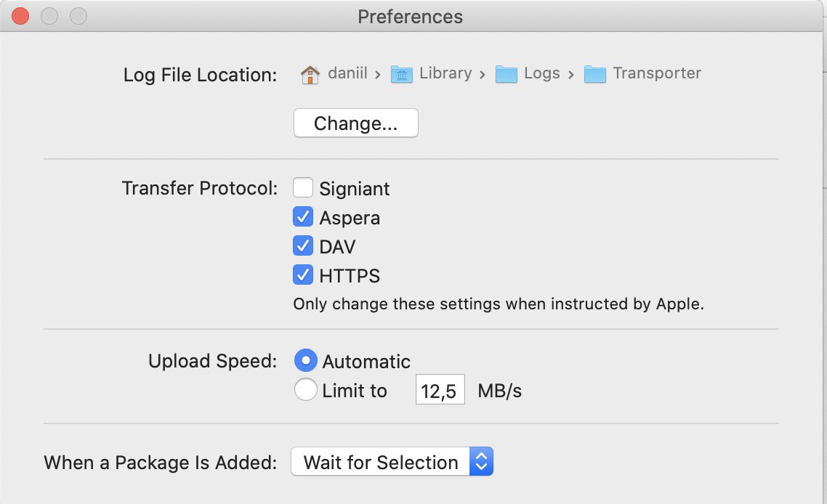Select Automatic upload speed
This screenshot has width=827, height=504.
point(305,361)
